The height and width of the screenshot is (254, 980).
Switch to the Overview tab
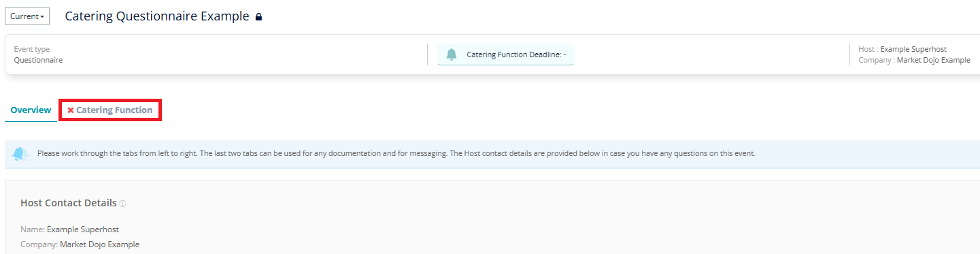(x=31, y=110)
